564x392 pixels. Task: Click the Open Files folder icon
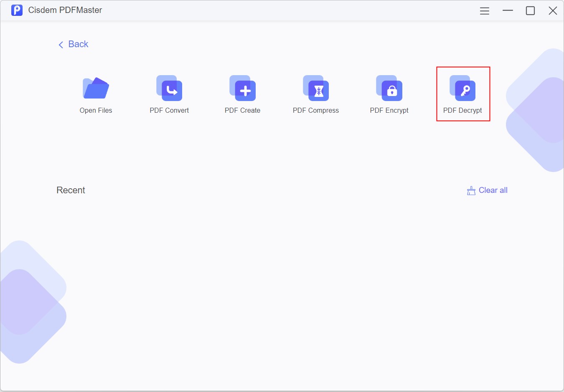point(96,88)
